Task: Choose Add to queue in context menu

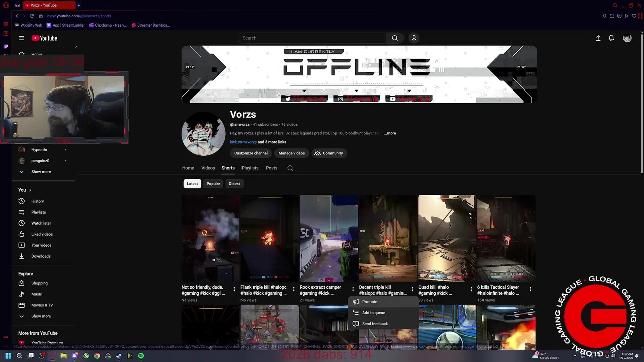Action: click(383, 313)
